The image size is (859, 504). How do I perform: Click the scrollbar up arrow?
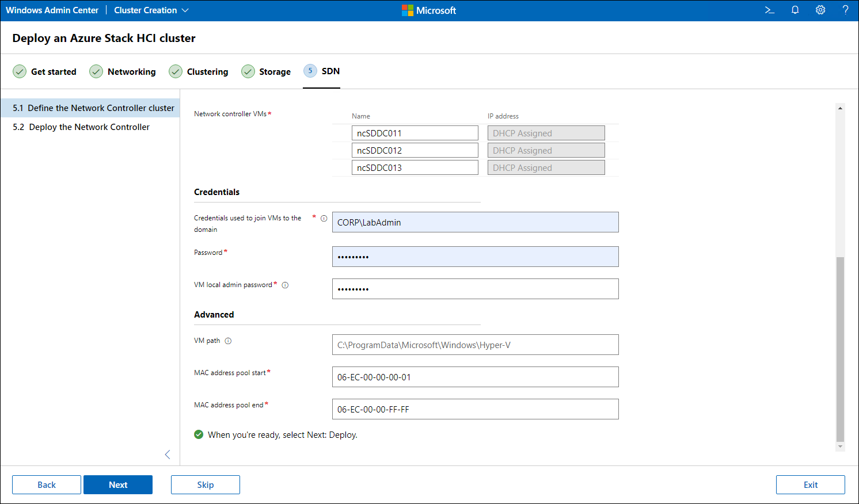[x=840, y=108]
